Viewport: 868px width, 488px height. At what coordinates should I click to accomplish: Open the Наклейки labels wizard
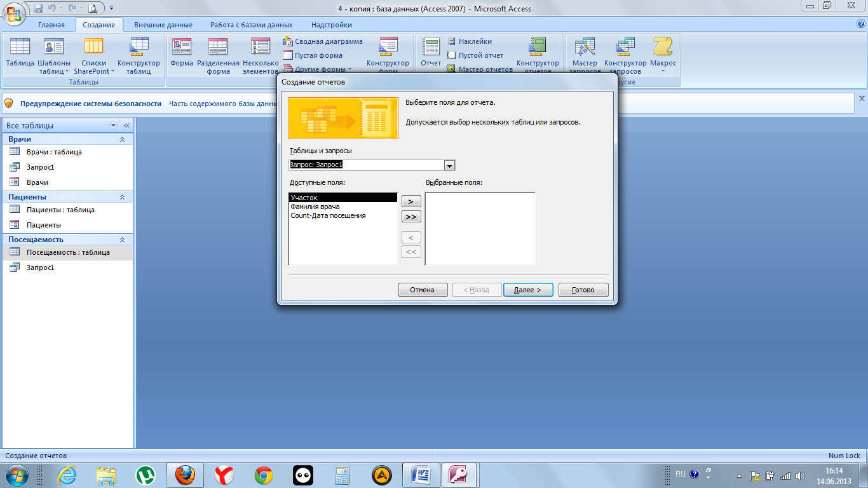469,41
